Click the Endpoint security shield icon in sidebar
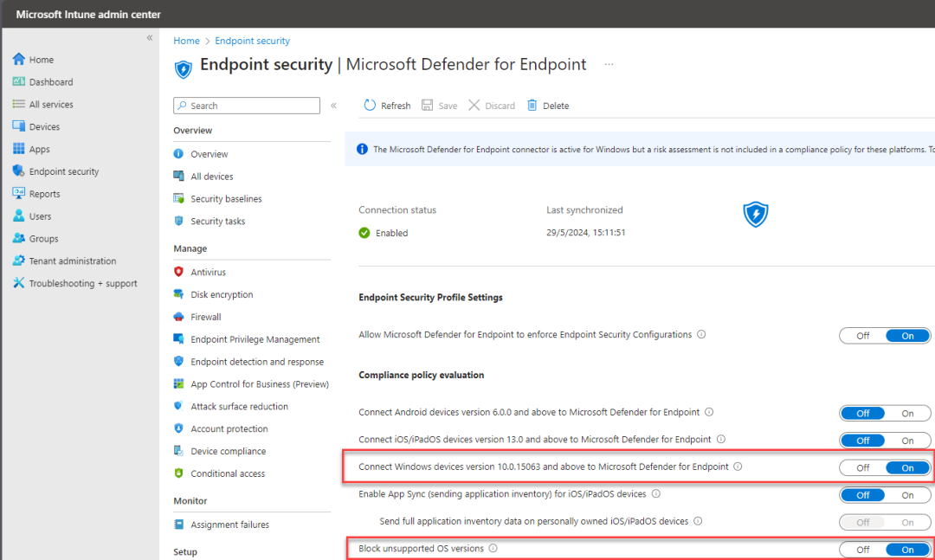This screenshot has width=935, height=560. point(19,171)
